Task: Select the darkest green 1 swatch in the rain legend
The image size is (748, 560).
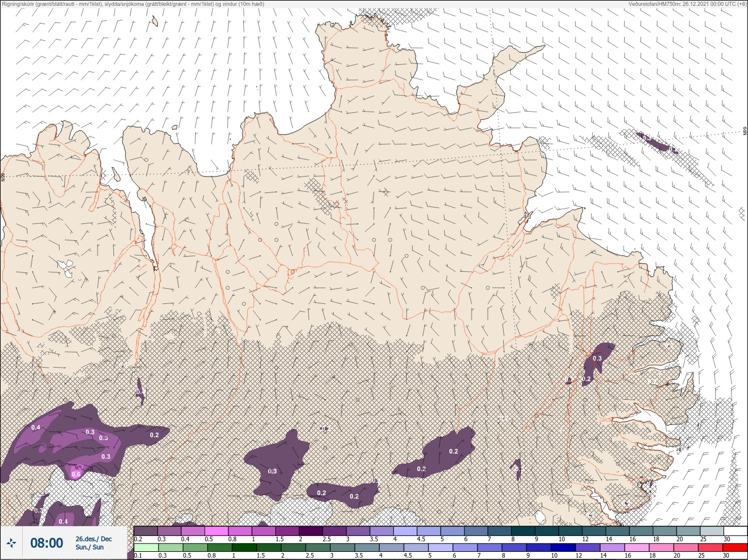Action: [244, 548]
